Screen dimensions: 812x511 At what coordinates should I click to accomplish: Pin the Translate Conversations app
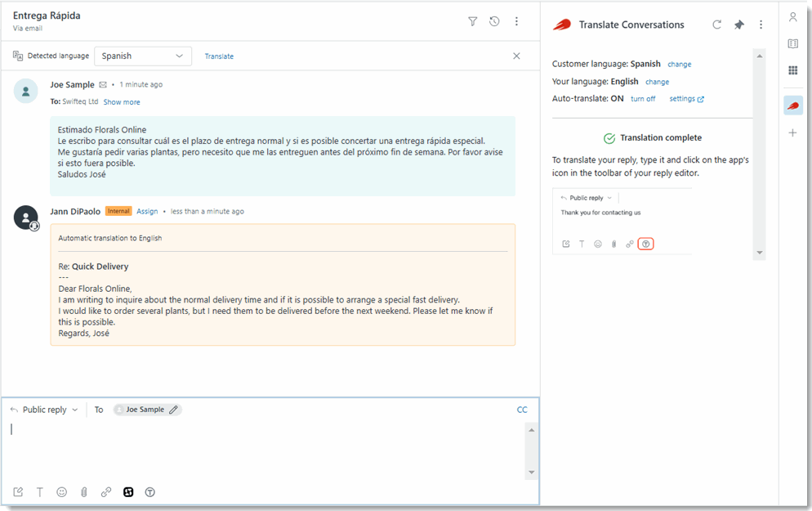[739, 25]
